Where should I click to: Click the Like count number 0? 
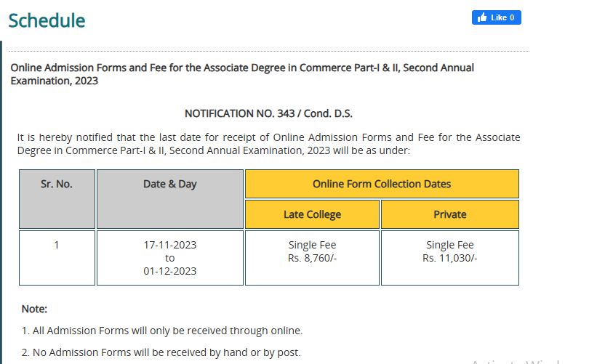pos(512,17)
